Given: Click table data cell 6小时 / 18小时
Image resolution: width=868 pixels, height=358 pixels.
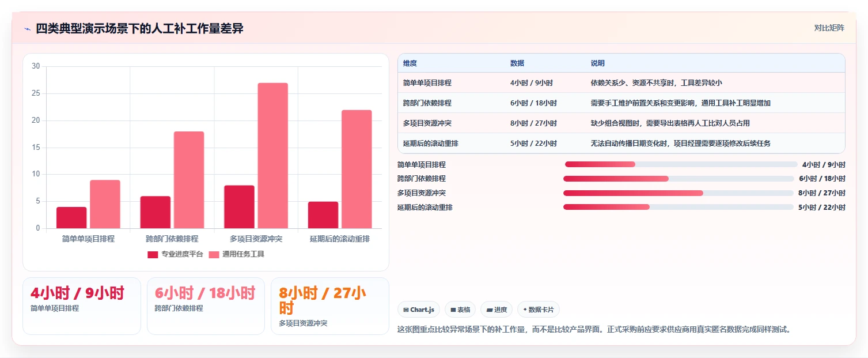Looking at the screenshot, I should coord(533,103).
